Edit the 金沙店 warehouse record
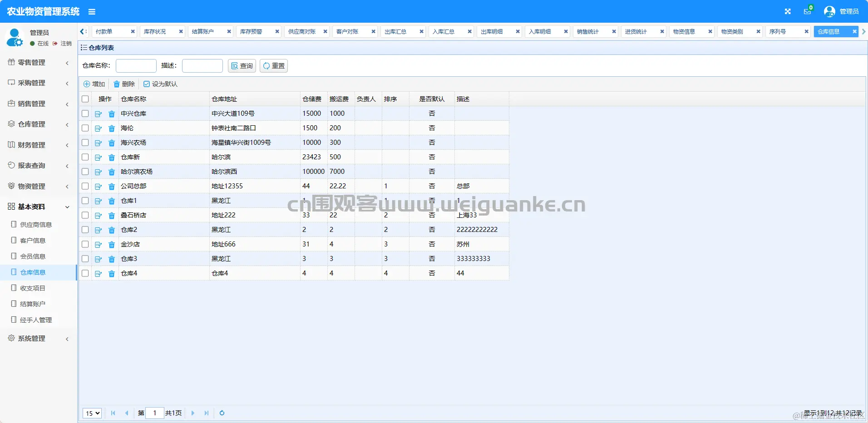The height and width of the screenshot is (423, 868). coord(98,245)
